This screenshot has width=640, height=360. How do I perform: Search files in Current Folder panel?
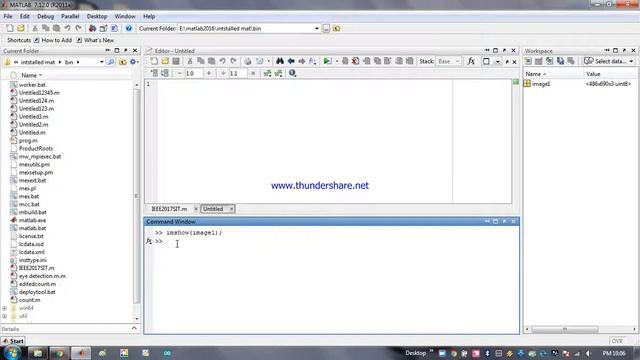pyautogui.click(x=111, y=62)
